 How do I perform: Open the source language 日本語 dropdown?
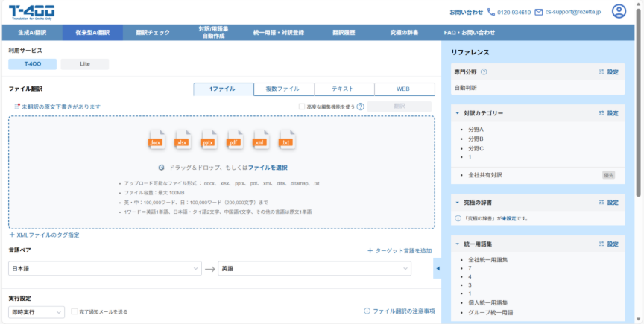[104, 268]
